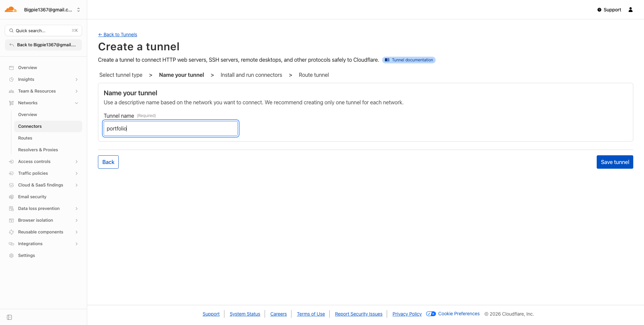Click the Tunnel name input field
Viewport: 644px width, 325px height.
(x=171, y=128)
